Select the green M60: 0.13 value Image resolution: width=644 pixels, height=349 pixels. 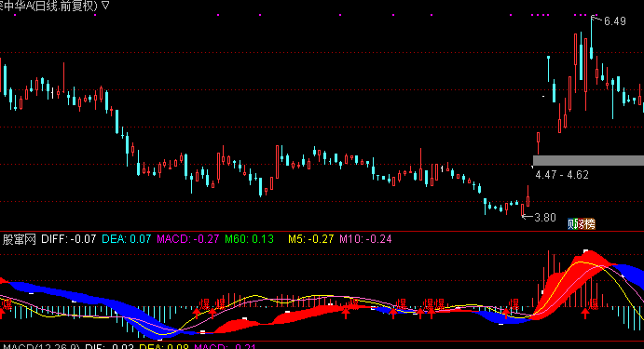coord(249,239)
